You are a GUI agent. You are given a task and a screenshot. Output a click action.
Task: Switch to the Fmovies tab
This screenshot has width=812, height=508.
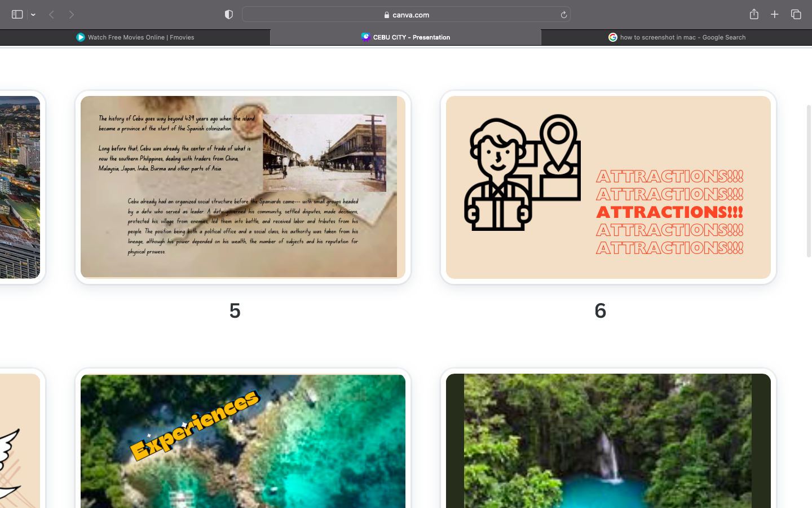click(135, 37)
